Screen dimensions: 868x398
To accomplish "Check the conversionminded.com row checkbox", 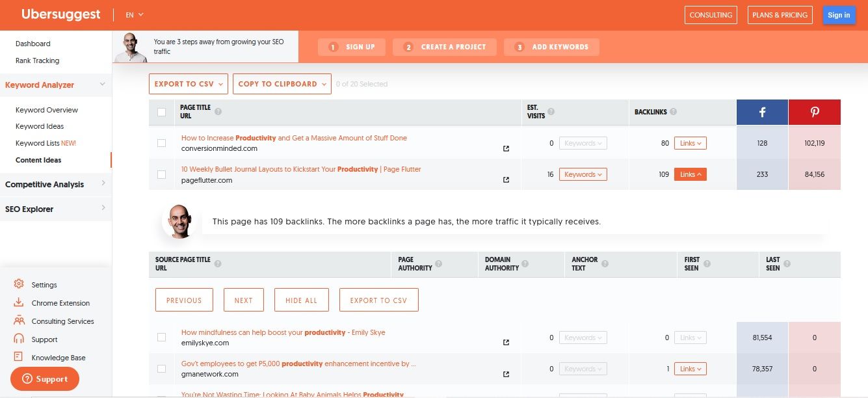I will pos(162,143).
